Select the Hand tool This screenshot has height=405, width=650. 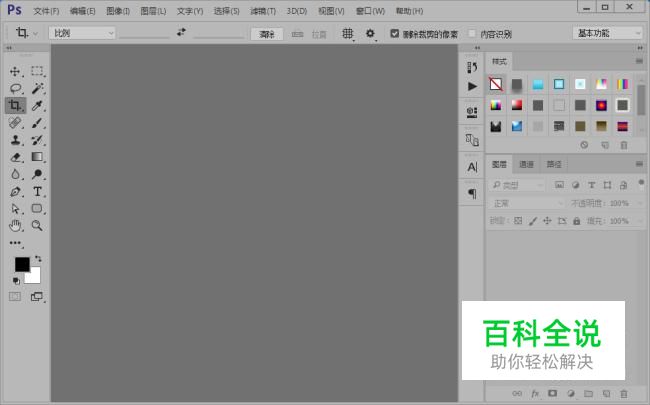[15, 226]
